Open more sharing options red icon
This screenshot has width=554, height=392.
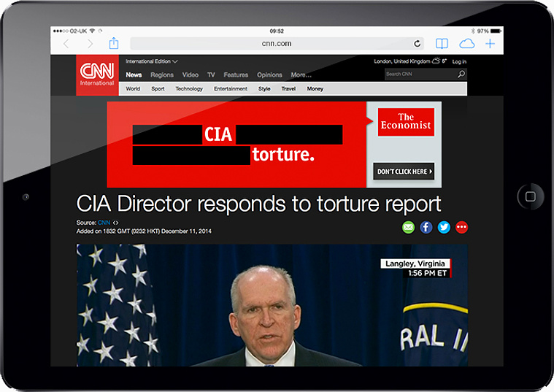click(x=461, y=227)
